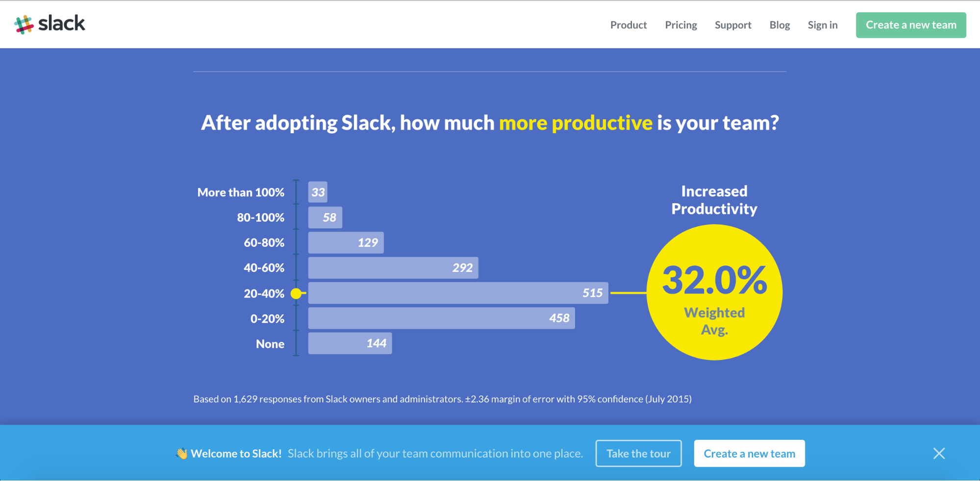Click the None bar showing 144
The image size is (980, 481).
350,343
